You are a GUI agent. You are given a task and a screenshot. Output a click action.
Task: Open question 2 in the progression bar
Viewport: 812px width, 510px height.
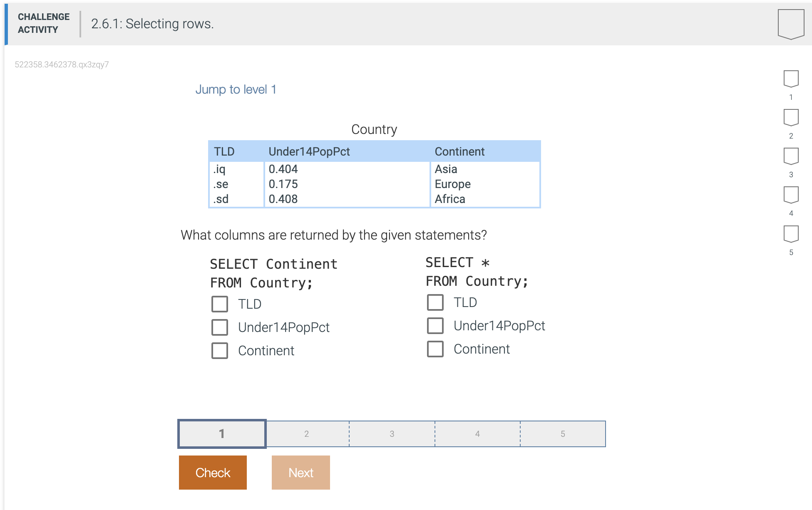pyautogui.click(x=307, y=433)
